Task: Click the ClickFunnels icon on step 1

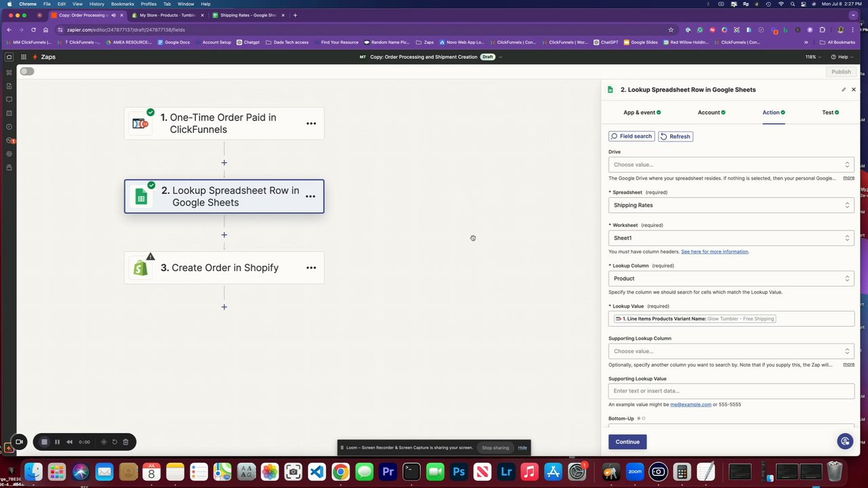Action: click(x=140, y=123)
